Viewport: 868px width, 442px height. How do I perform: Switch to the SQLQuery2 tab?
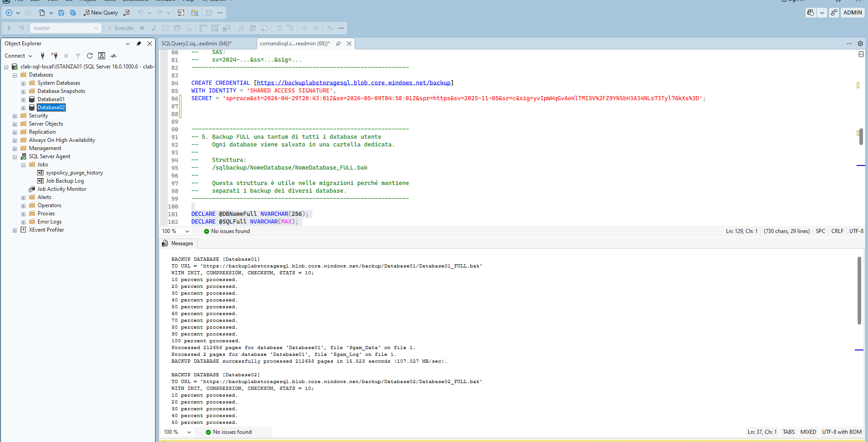coord(196,44)
